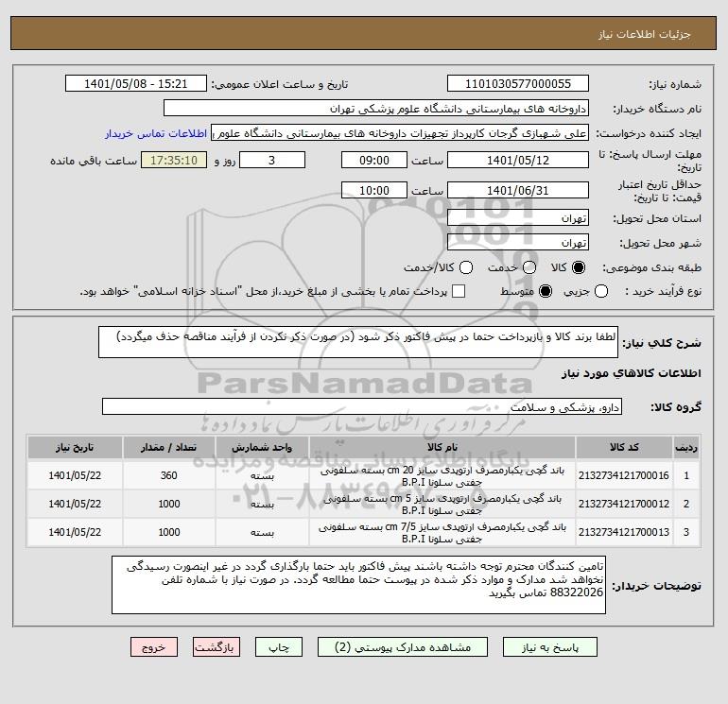The width and height of the screenshot is (728, 704).
Task: Click quantity 1000 in row 3
Action: (168, 532)
